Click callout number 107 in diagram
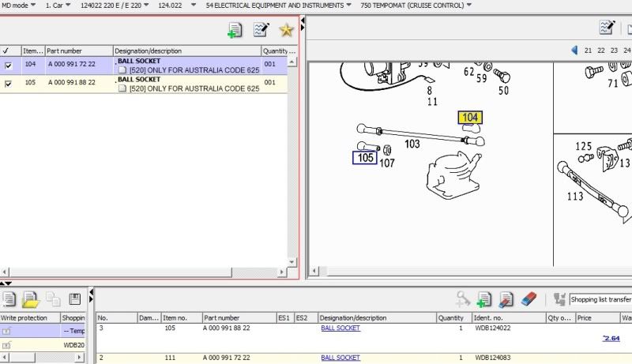Screen dimensions: 632x364 [x=387, y=163]
